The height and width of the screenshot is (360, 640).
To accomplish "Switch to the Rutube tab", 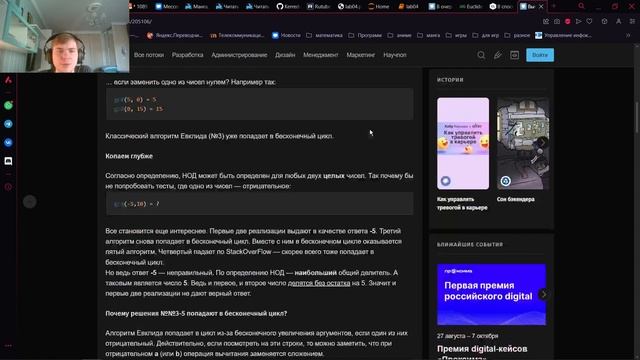I will point(318,6).
